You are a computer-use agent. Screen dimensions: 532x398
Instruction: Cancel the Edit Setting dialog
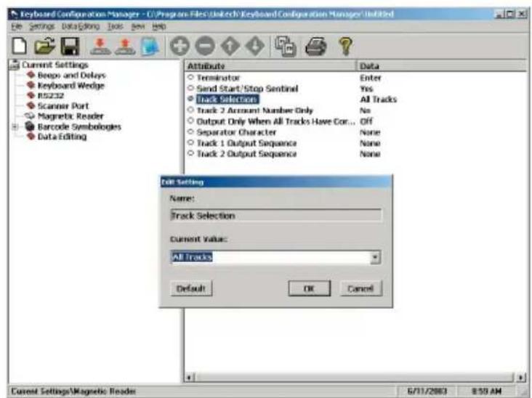[360, 288]
